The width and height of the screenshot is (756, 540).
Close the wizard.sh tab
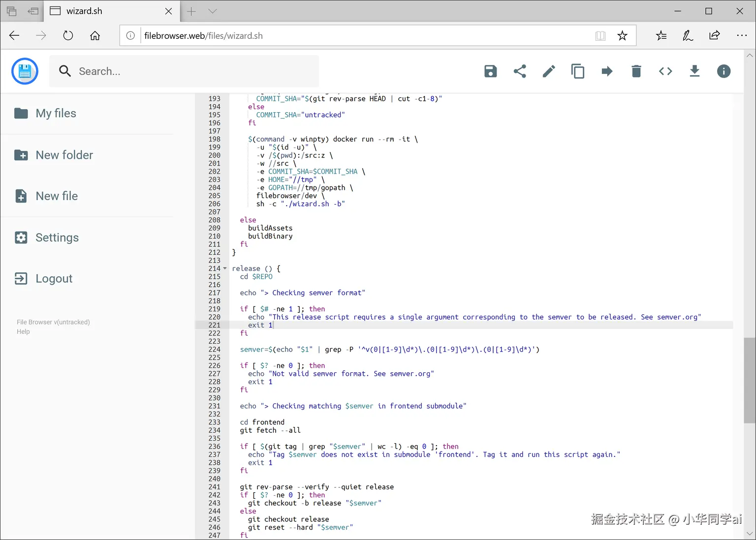(x=168, y=11)
